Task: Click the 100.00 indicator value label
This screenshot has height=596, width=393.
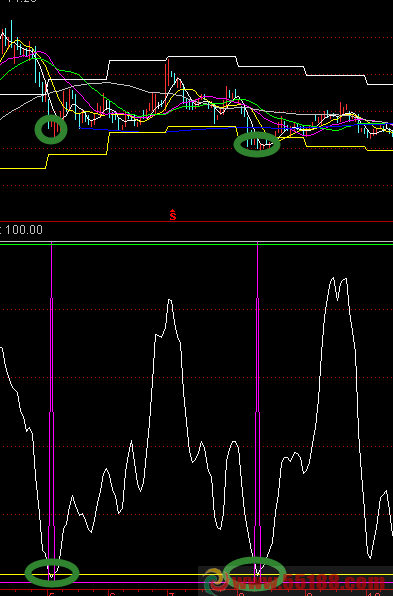Action: point(24,230)
